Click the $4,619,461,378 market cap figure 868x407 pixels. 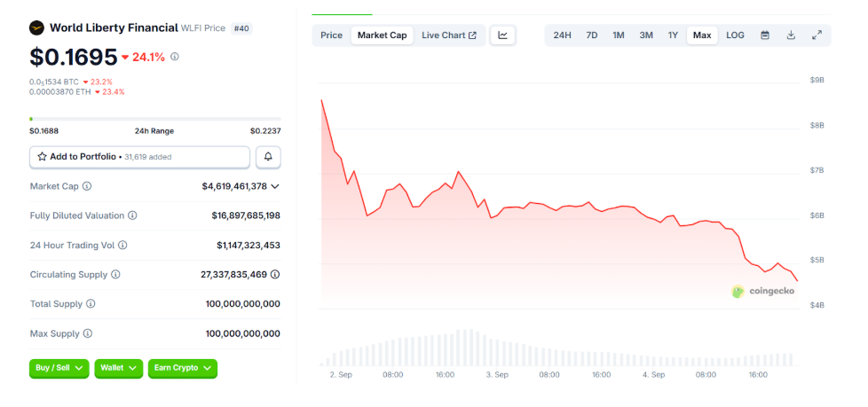[x=234, y=186]
